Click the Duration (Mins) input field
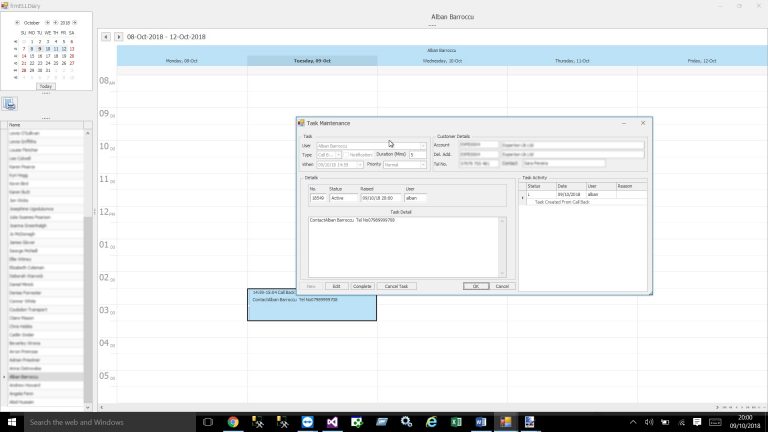This screenshot has width=768, height=432. click(x=417, y=155)
